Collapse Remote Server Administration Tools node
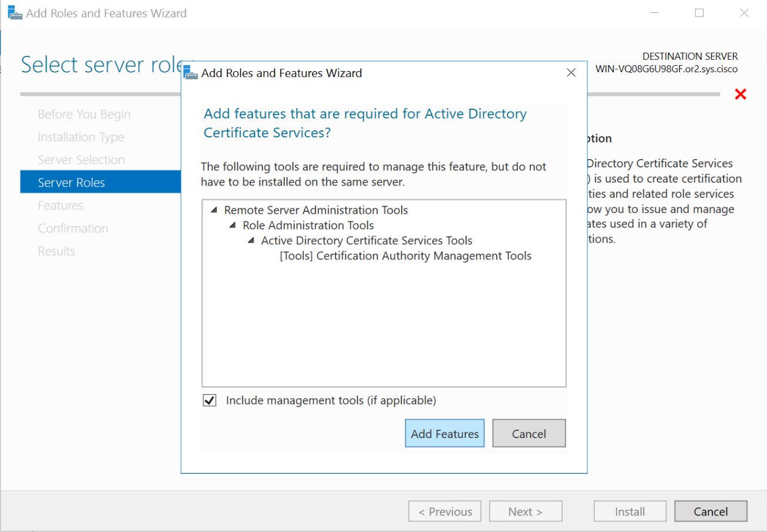Viewport: 767px width, 532px height. point(213,210)
